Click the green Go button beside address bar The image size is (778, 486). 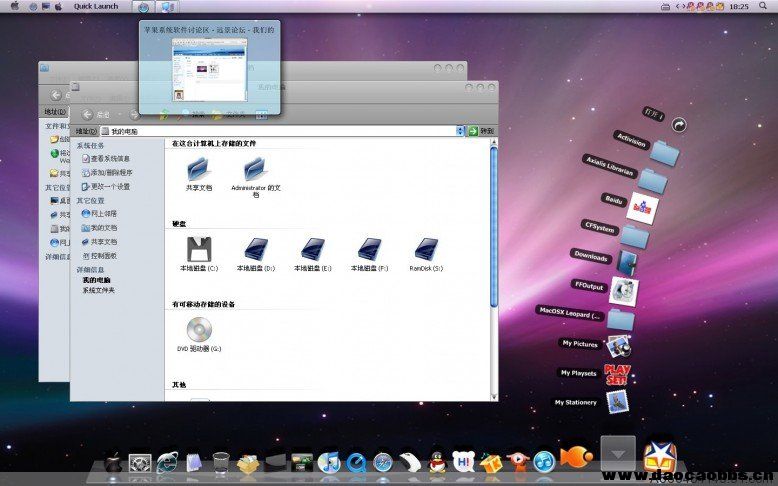(x=474, y=131)
